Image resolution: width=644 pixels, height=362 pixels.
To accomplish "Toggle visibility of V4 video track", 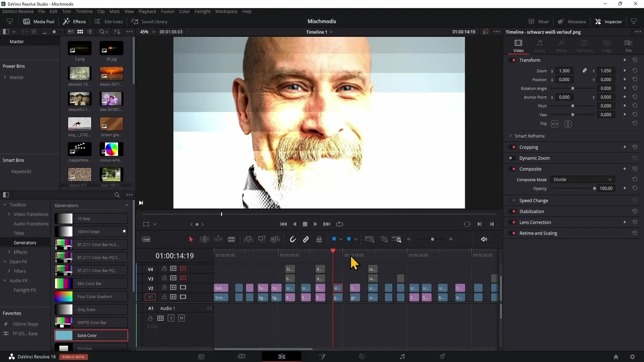I will tap(183, 268).
